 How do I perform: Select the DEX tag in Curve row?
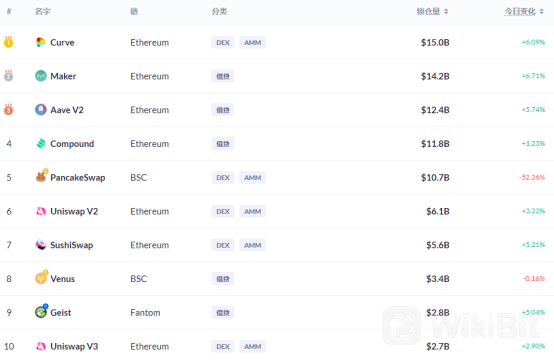tap(223, 42)
